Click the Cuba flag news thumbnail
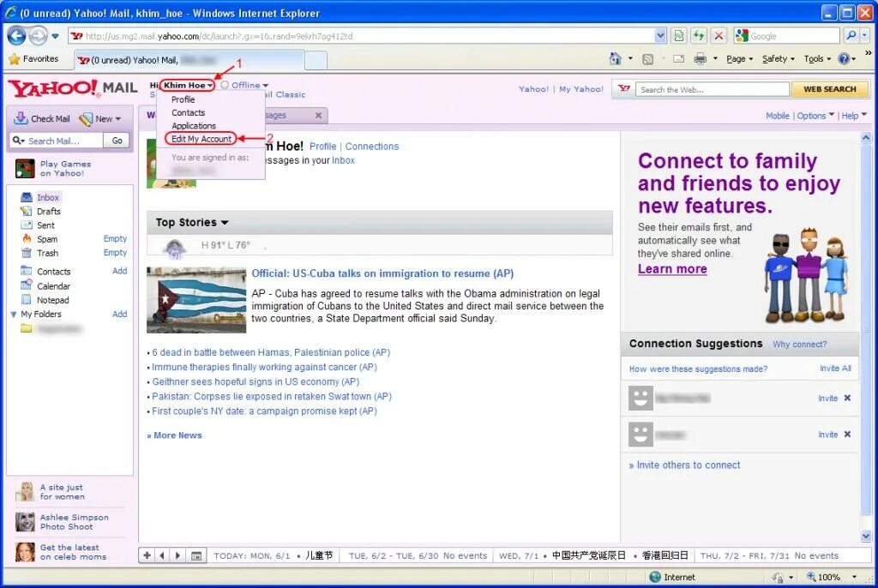 196,300
